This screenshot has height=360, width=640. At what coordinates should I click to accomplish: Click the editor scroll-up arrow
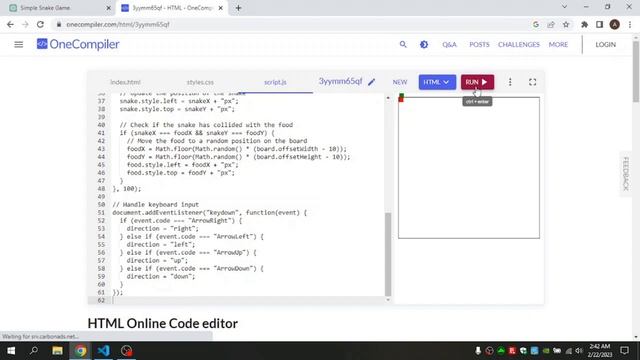click(388, 98)
